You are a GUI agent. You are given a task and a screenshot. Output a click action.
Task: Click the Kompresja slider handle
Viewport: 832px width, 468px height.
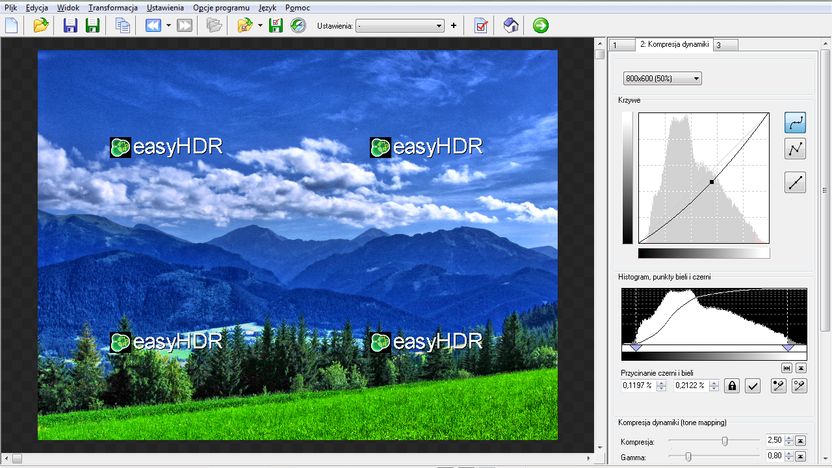pyautogui.click(x=725, y=441)
